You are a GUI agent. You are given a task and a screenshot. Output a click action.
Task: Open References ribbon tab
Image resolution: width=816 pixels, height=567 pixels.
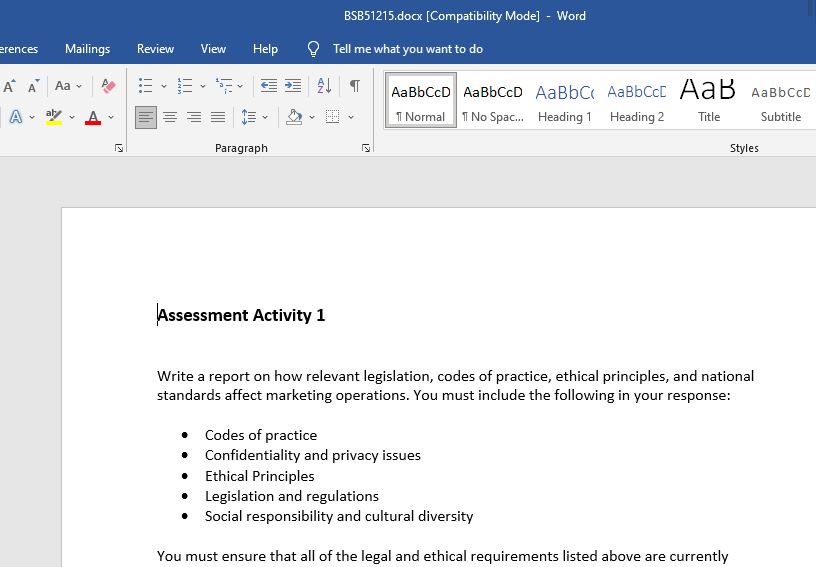pyautogui.click(x=19, y=49)
